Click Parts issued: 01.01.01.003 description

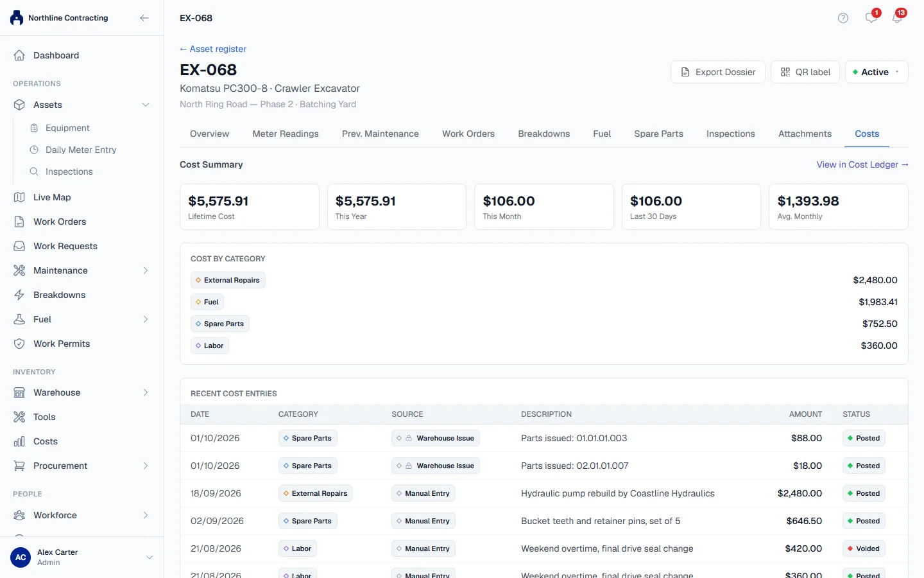[574, 438]
